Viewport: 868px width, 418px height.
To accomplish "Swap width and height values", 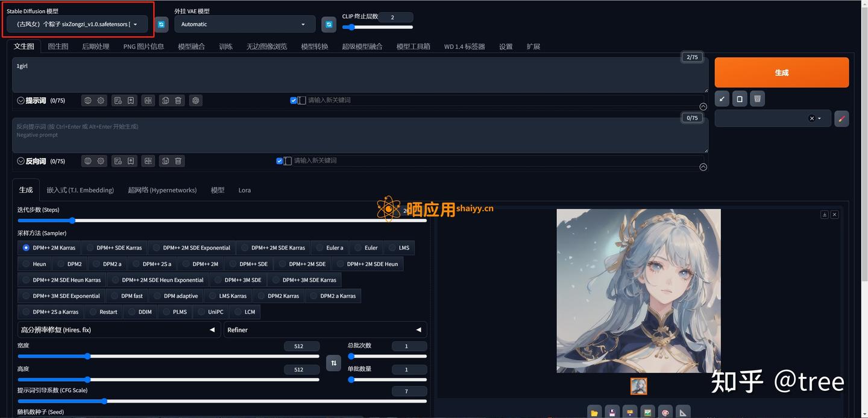I will tap(333, 363).
